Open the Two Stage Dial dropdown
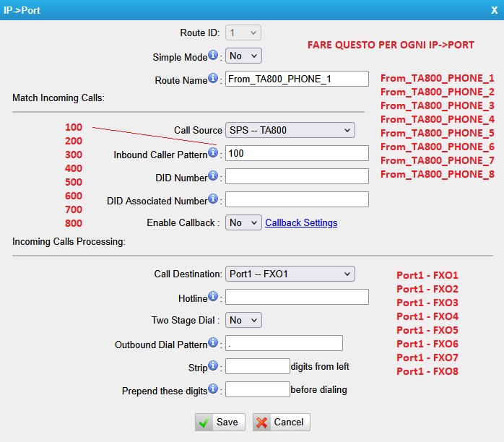Image resolution: width=504 pixels, height=442 pixels. [x=243, y=319]
